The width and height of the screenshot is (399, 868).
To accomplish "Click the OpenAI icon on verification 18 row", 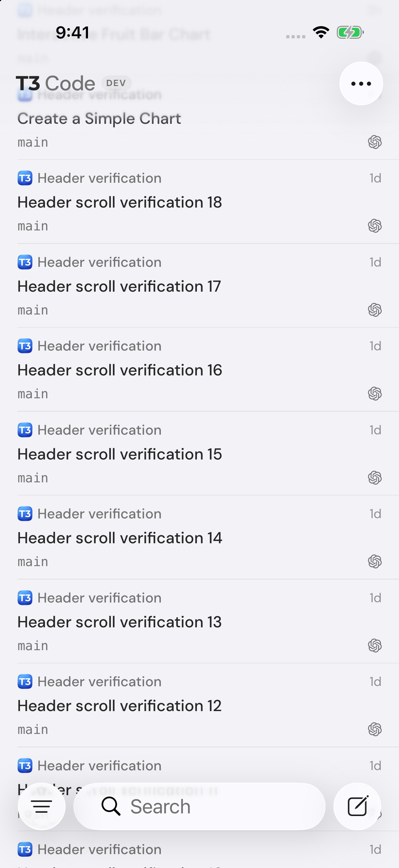I will pyautogui.click(x=375, y=226).
